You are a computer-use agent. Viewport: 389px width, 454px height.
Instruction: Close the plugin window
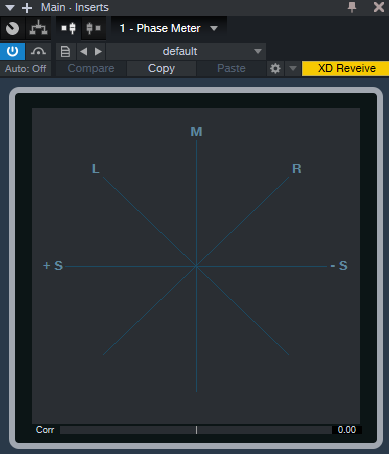coord(379,7)
